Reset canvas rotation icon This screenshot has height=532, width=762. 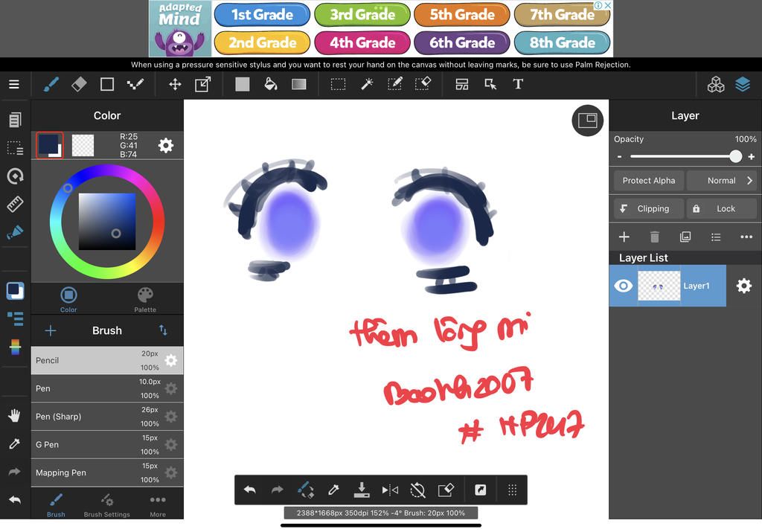[417, 490]
